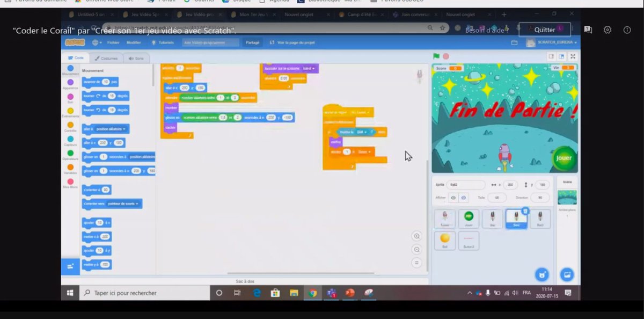This screenshot has width=644, height=319.
Task: Switch to the Code tab
Action: [x=75, y=58]
